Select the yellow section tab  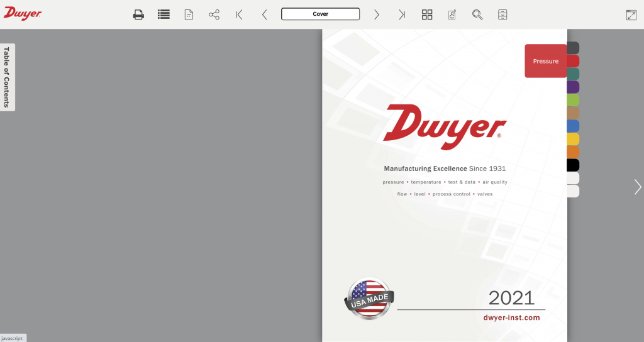coord(573,139)
